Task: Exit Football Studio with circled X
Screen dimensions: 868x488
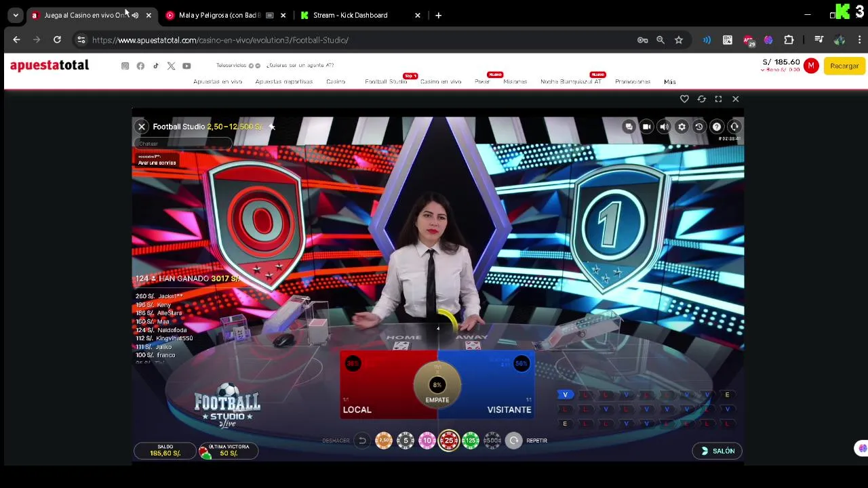Action: 142,127
